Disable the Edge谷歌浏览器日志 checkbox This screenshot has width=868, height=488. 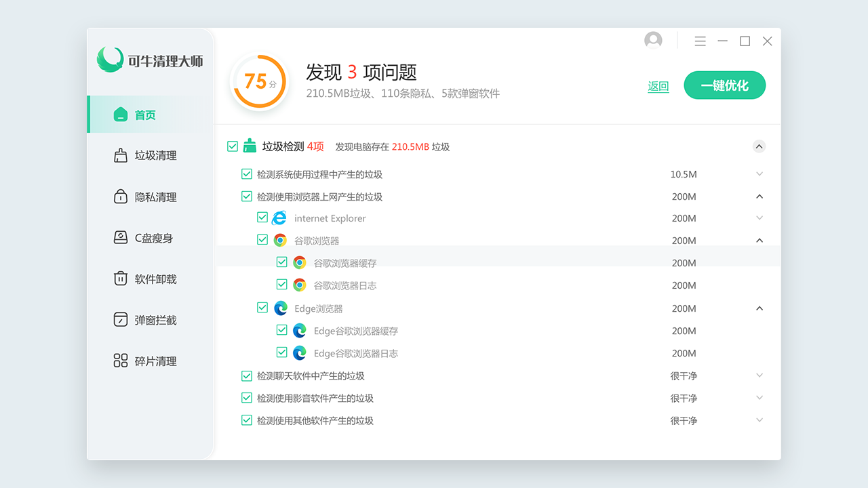pyautogui.click(x=281, y=352)
